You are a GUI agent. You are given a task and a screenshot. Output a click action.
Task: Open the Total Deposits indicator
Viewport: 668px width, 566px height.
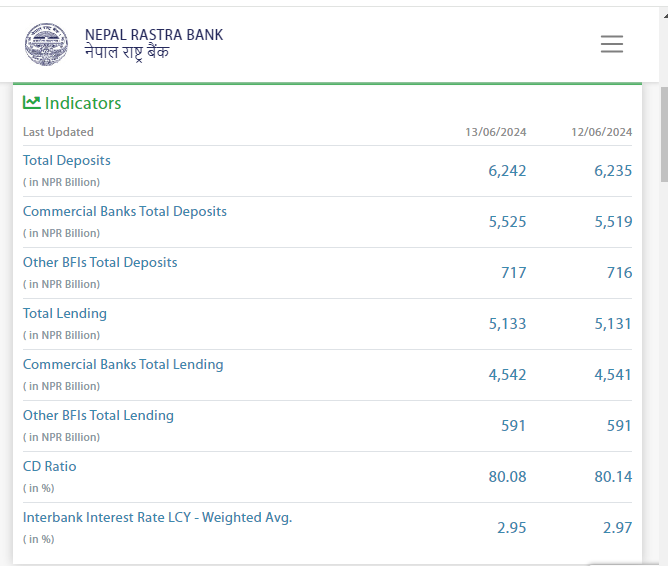[x=67, y=160]
